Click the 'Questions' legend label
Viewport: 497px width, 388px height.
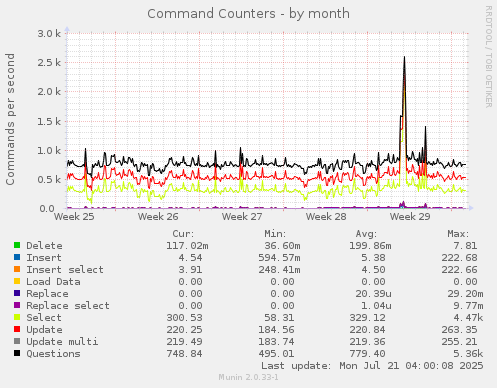click(x=53, y=354)
